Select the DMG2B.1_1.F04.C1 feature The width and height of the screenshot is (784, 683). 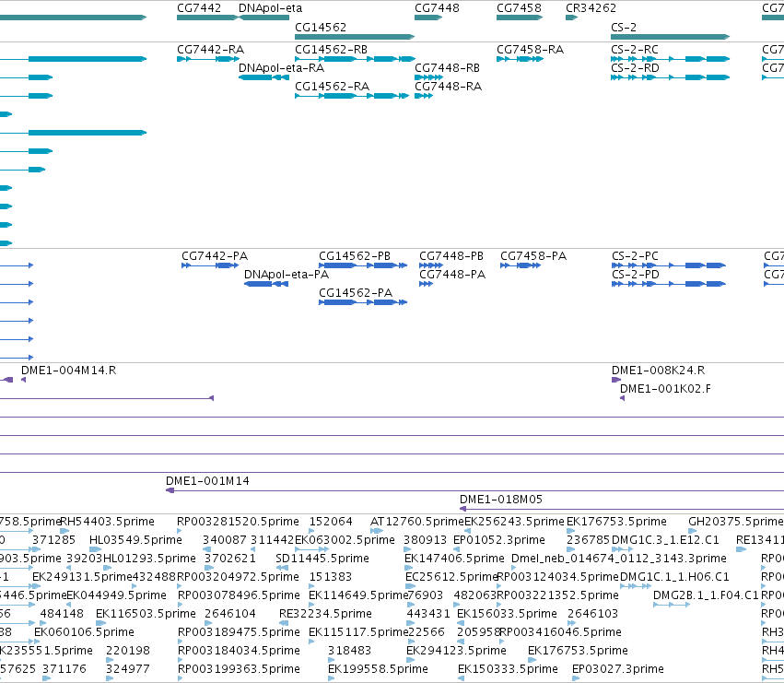(706, 595)
